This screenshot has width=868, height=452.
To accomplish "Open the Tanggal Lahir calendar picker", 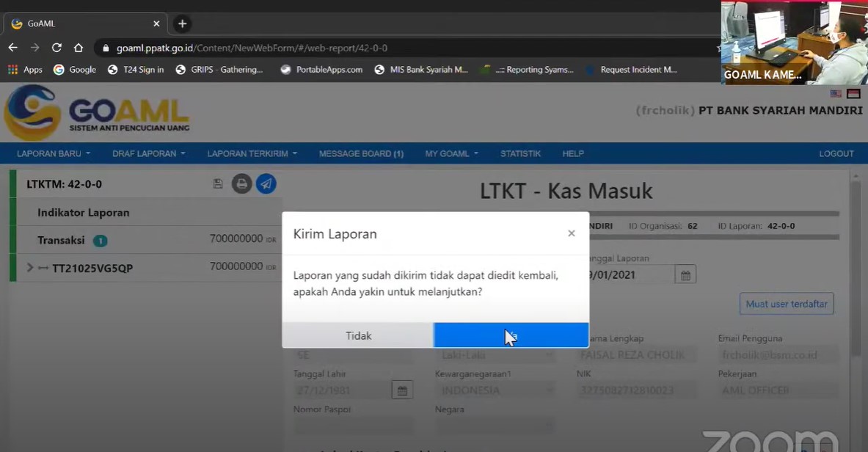I will [401, 390].
